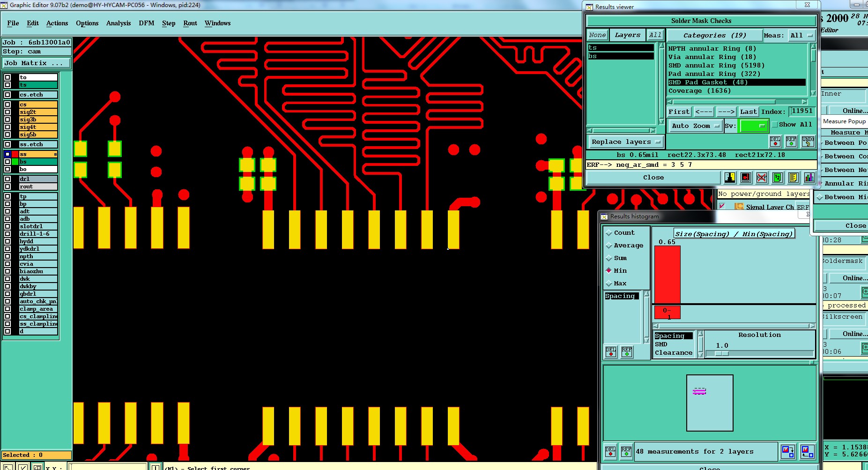Go to previous result with the <--- button
Screen dimensions: 868x470
point(704,112)
